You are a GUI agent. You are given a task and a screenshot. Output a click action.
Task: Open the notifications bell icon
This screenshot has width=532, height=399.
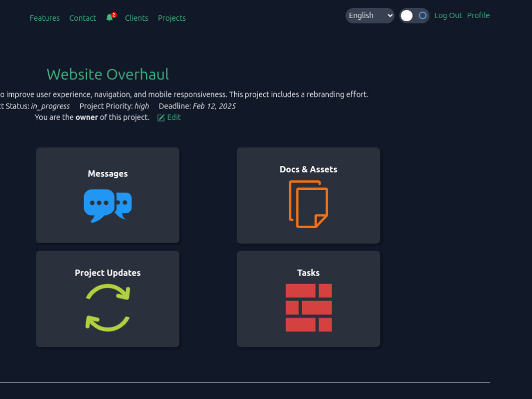[109, 18]
